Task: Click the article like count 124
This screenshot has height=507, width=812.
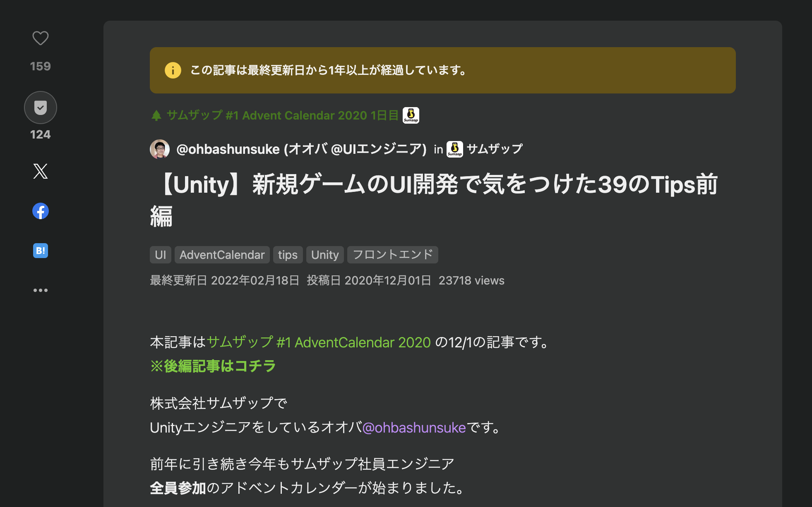Action: 40,134
